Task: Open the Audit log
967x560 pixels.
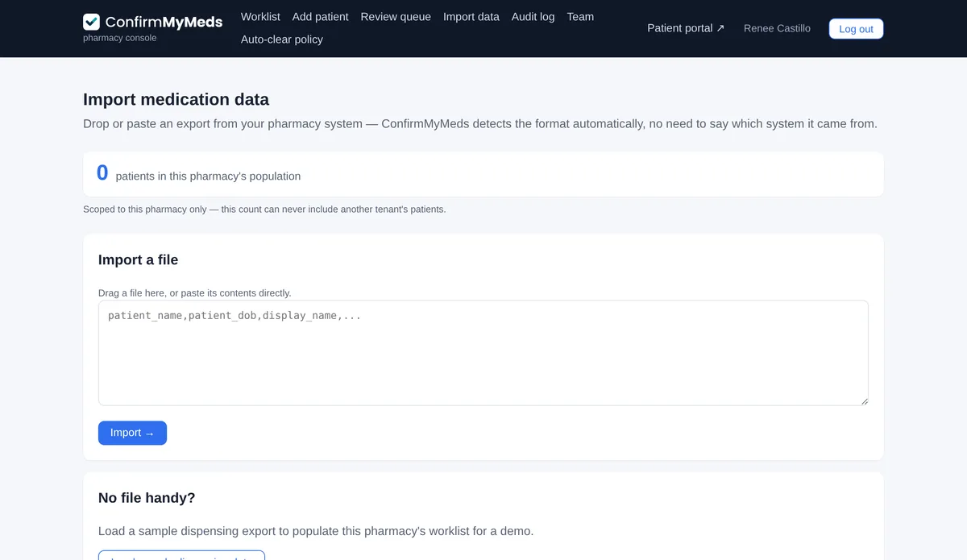Action: pos(533,17)
